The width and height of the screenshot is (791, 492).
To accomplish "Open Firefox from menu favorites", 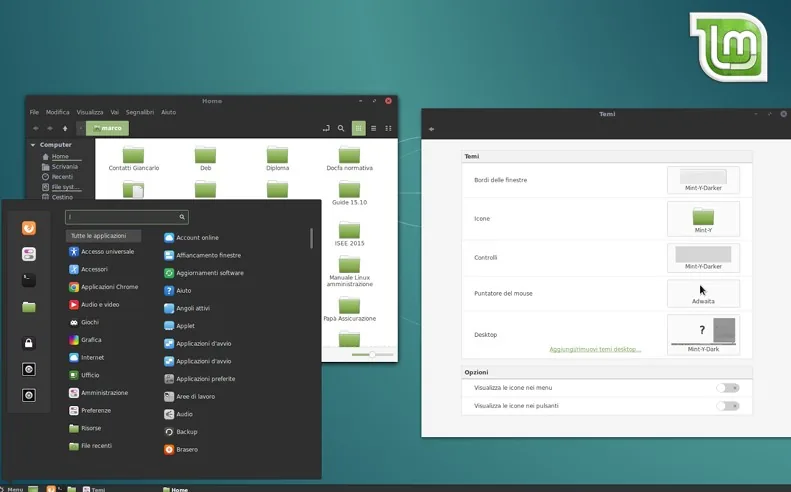I will pos(29,228).
